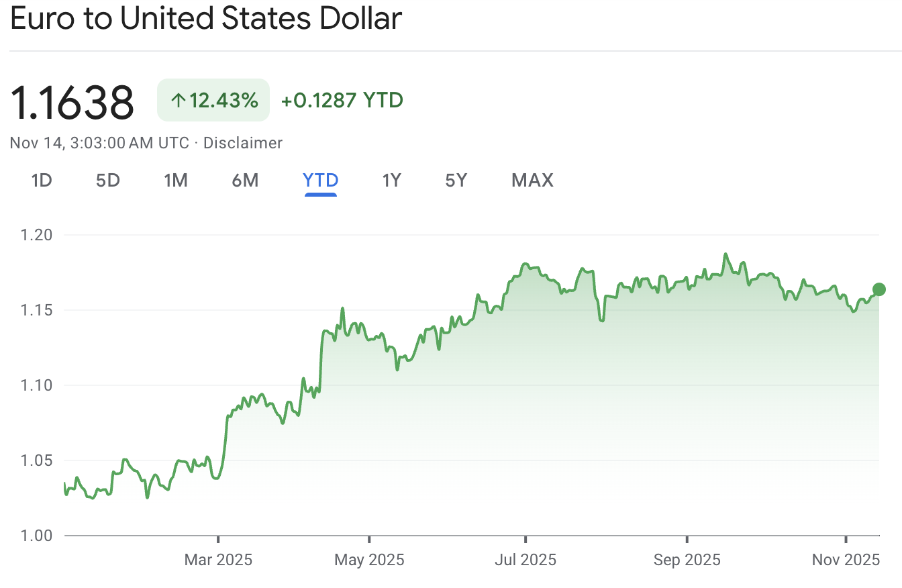Image resolution: width=902 pixels, height=588 pixels.
Task: Click the +0.1287 YTD change text
Action: [342, 101]
